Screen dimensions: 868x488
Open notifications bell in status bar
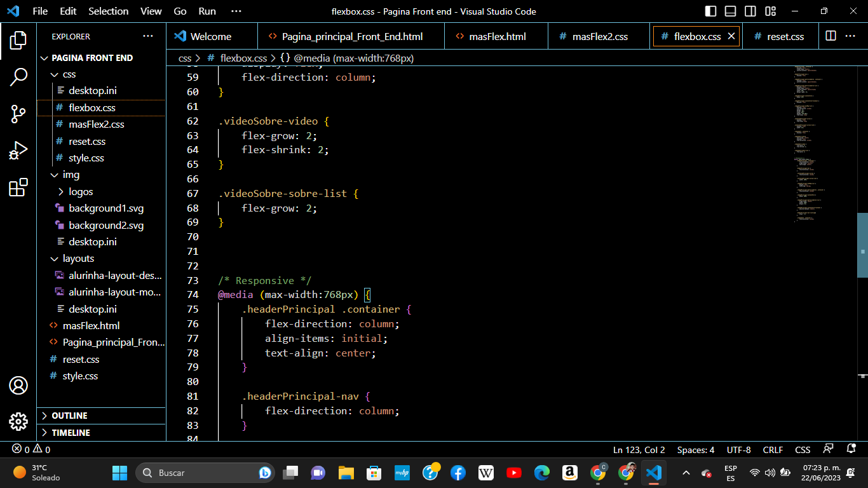851,449
